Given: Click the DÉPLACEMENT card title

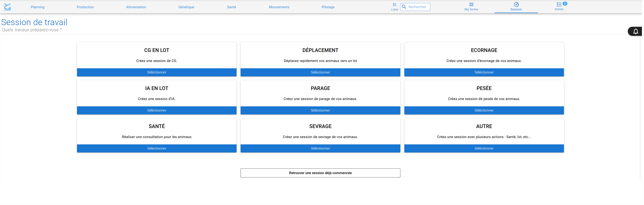Looking at the screenshot, I should tap(320, 50).
